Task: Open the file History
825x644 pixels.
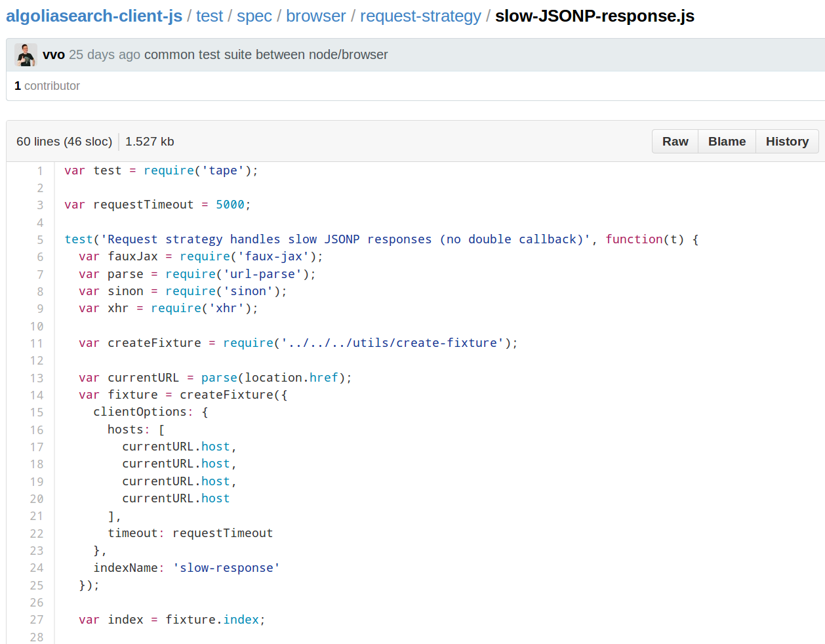Action: click(787, 142)
